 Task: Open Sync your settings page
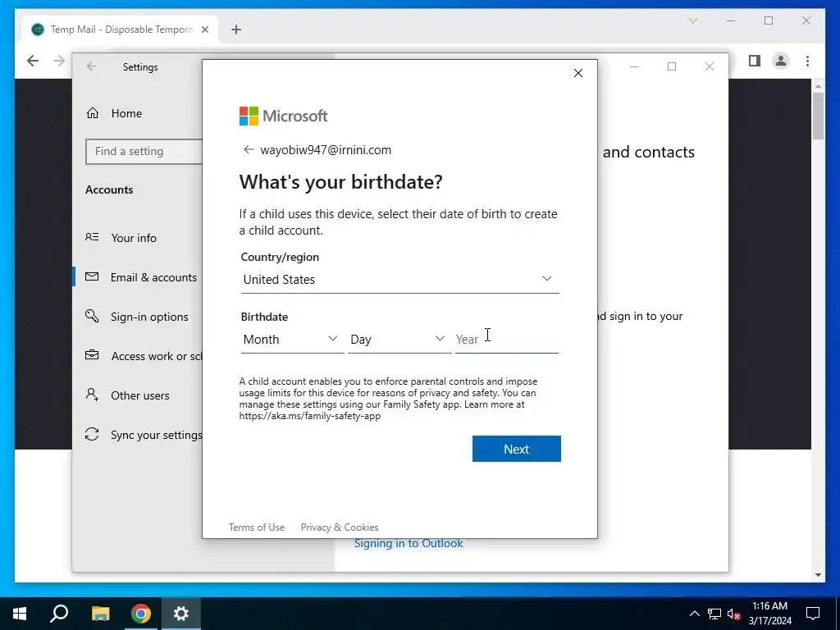tap(157, 435)
